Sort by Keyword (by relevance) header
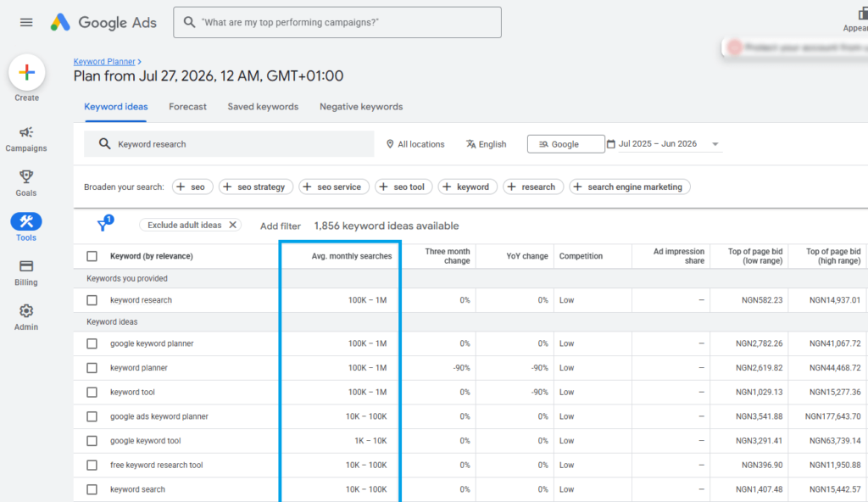Screen dimensions: 868x502 [x=151, y=256]
